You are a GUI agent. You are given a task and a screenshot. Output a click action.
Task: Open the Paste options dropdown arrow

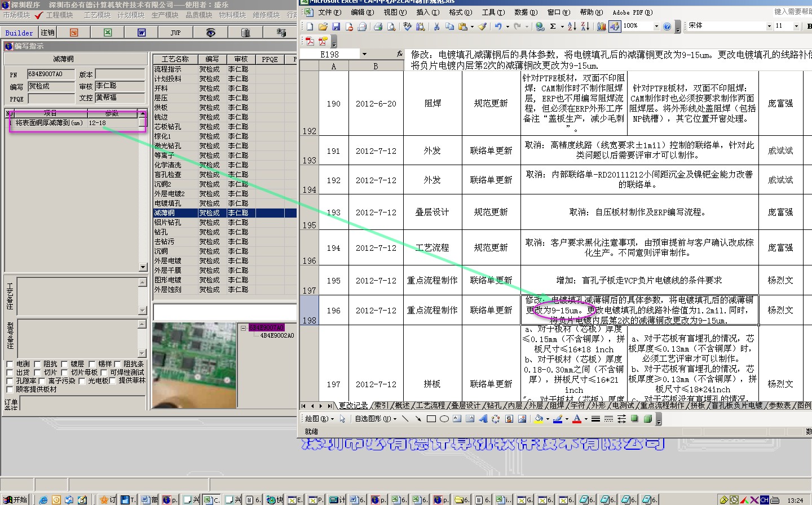click(472, 26)
